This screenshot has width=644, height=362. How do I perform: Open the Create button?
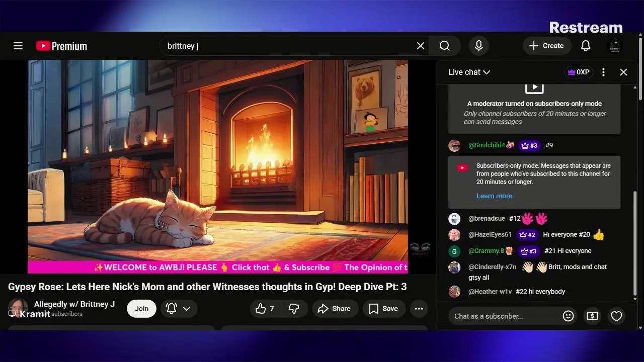(546, 46)
